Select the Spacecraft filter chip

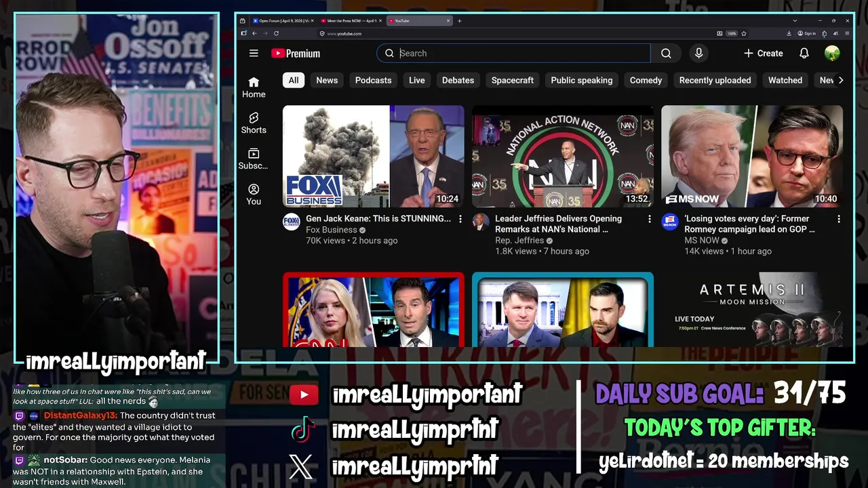[x=513, y=80]
